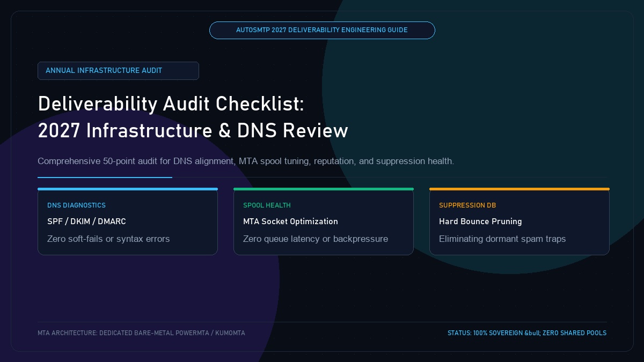Viewport: 644px width, 362px height.
Task: Click the DNS DIAGNOSTICS card label
Action: click(76, 205)
